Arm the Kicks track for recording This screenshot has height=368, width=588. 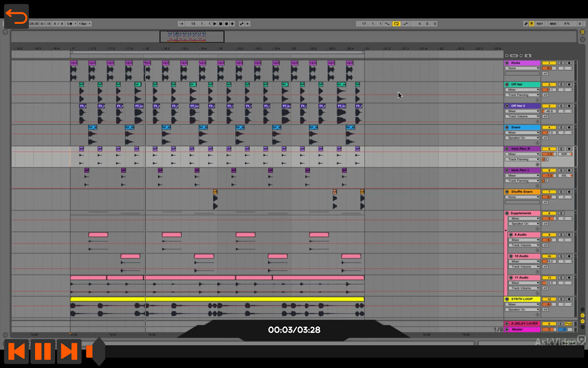(x=569, y=63)
